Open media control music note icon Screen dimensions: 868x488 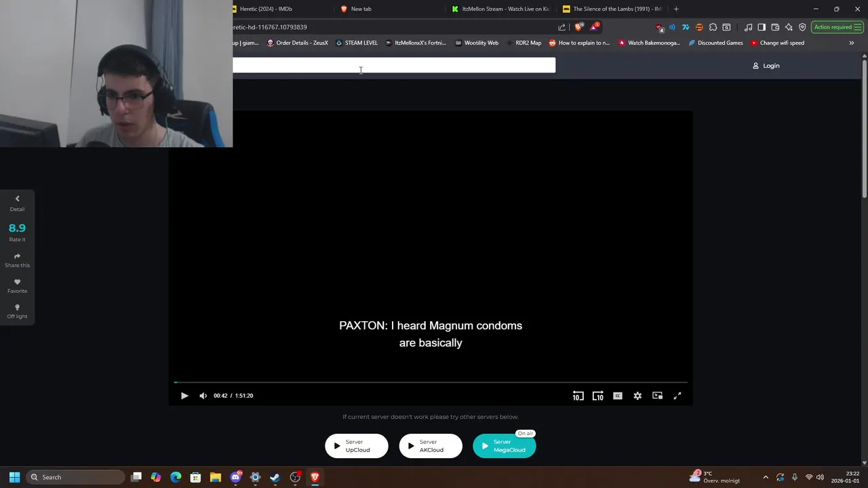[748, 27]
